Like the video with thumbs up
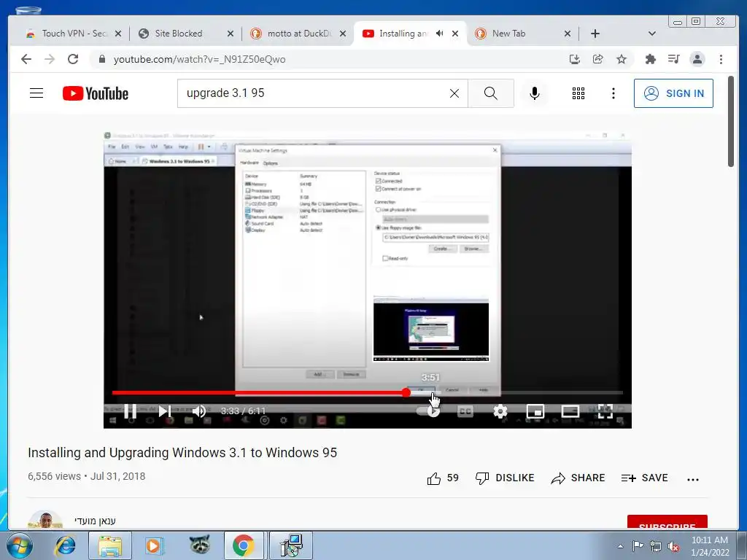The height and width of the screenshot is (560, 747). click(434, 478)
